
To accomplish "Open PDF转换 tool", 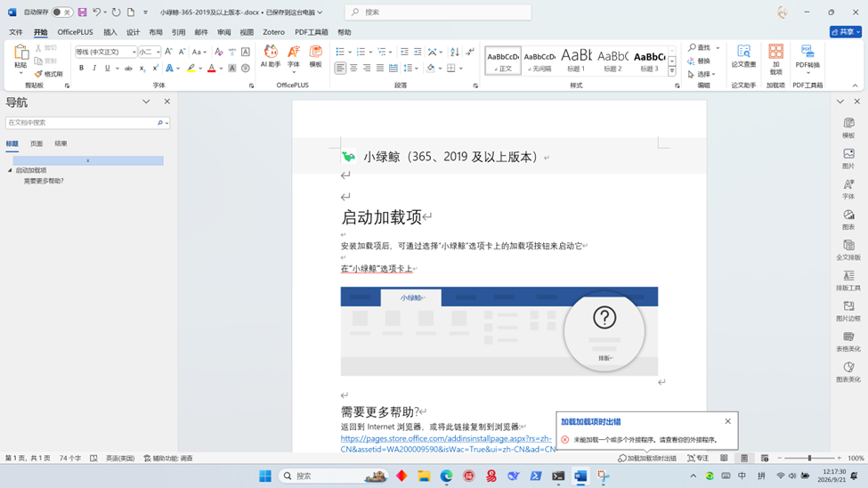I will click(x=807, y=58).
